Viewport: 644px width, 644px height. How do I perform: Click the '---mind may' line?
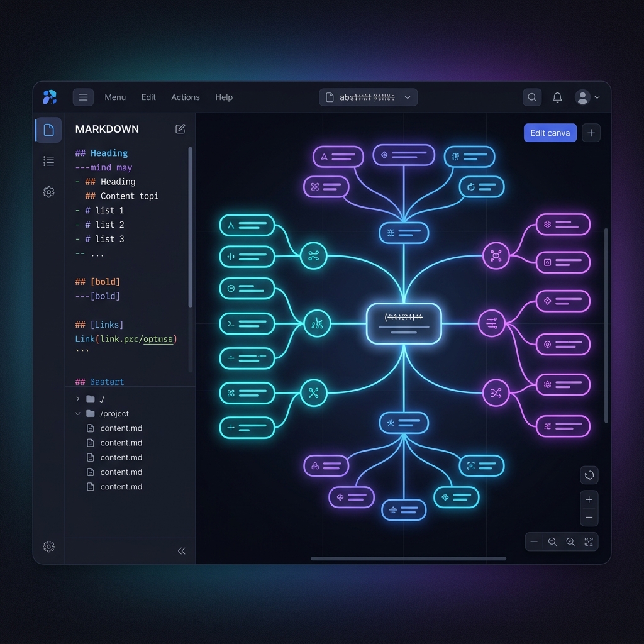pos(104,167)
